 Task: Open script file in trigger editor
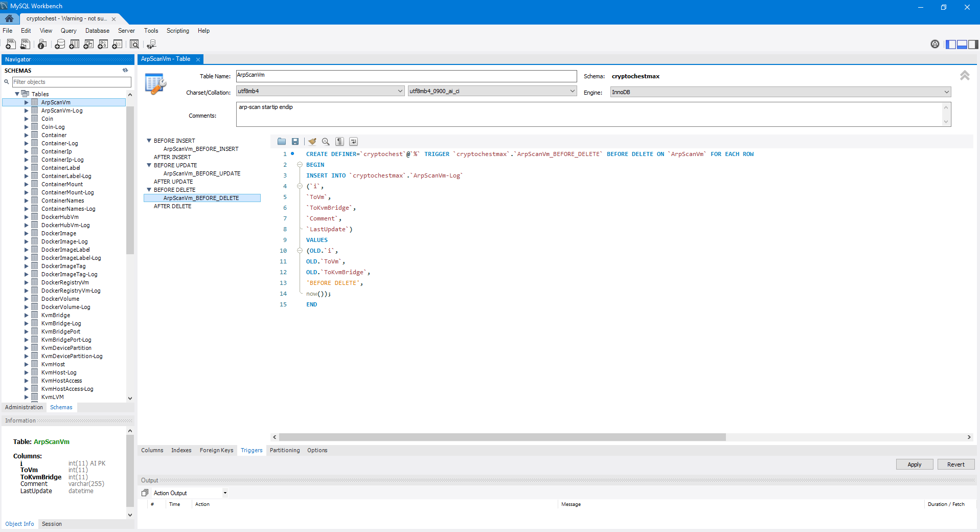[x=282, y=142]
